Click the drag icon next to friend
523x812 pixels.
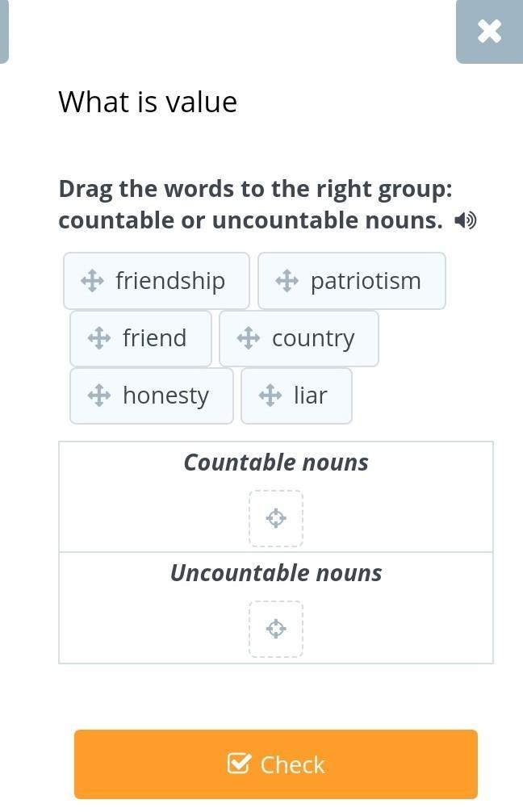pos(98,338)
